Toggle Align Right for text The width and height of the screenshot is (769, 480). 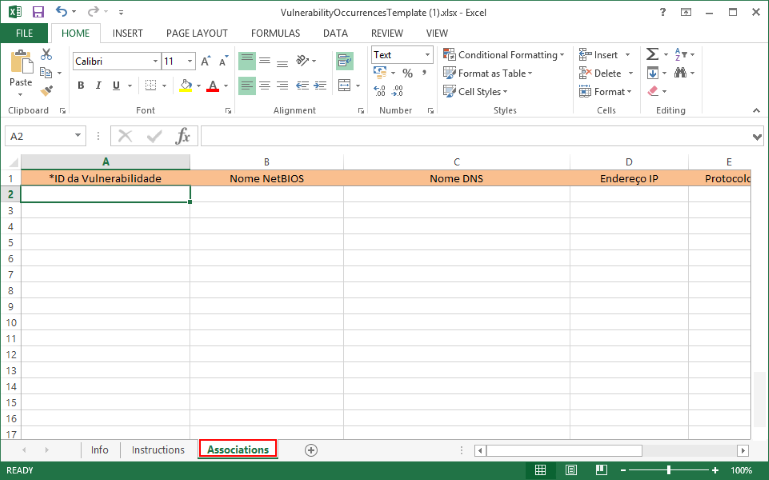pyautogui.click(x=282, y=85)
